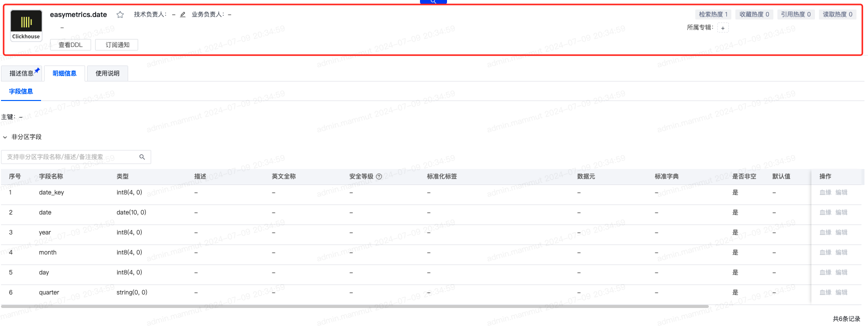Screen dimensions: 868x326
Task: Click 编辑 in the quarter row
Action: pyautogui.click(x=841, y=292)
